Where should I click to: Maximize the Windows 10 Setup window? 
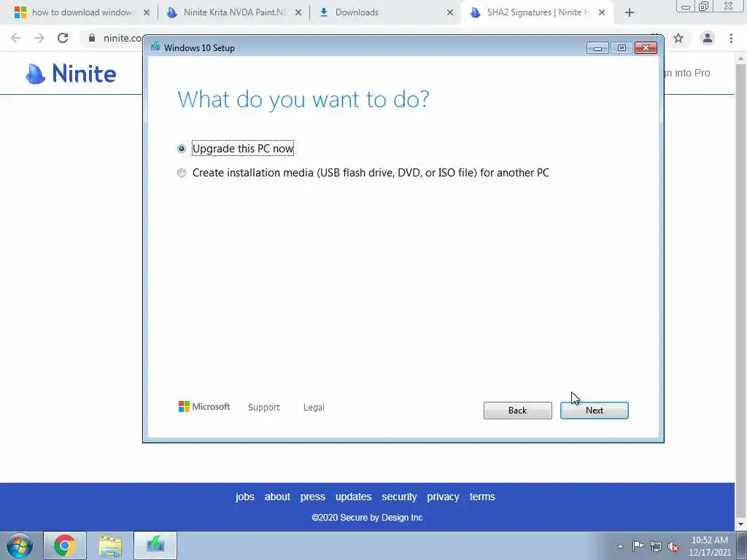click(622, 47)
